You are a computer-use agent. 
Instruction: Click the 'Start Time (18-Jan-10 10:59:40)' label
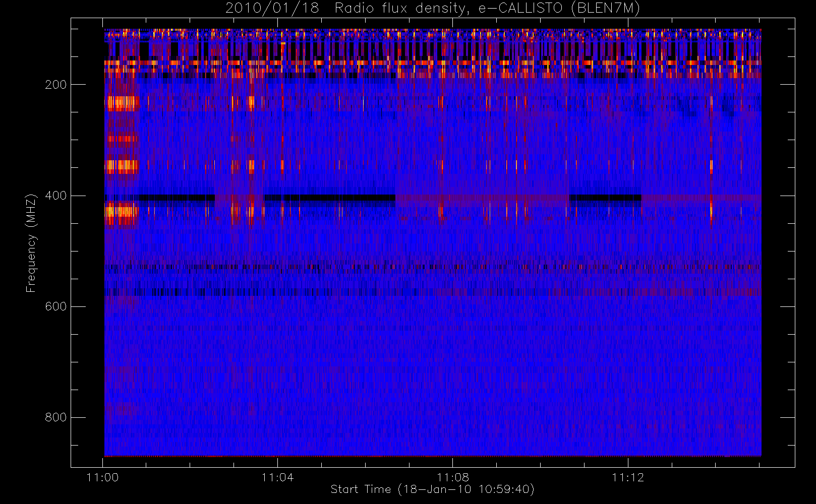433,489
